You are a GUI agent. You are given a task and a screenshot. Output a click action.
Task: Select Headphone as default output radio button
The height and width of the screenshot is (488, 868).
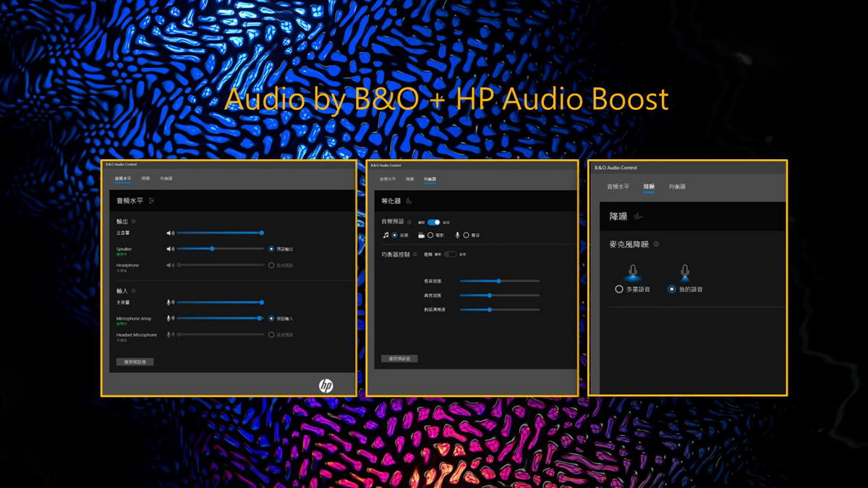271,265
